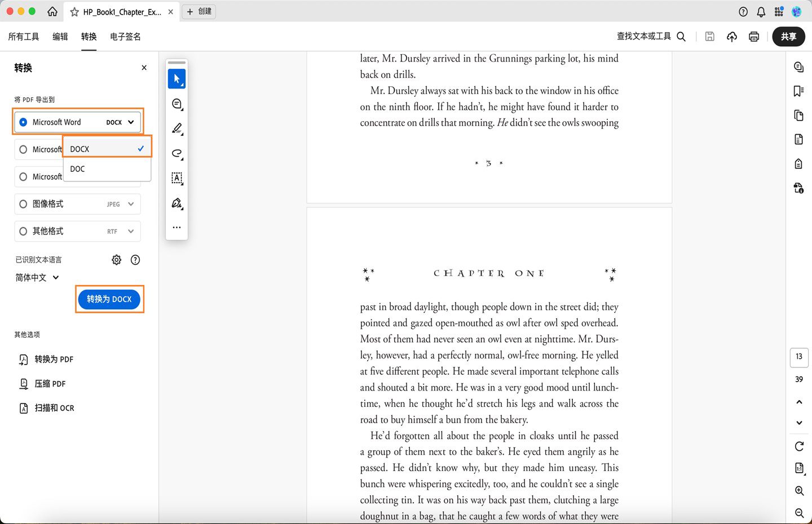This screenshot has height=524, width=812.
Task: Select the 其他格式 radio button
Action: (x=23, y=231)
